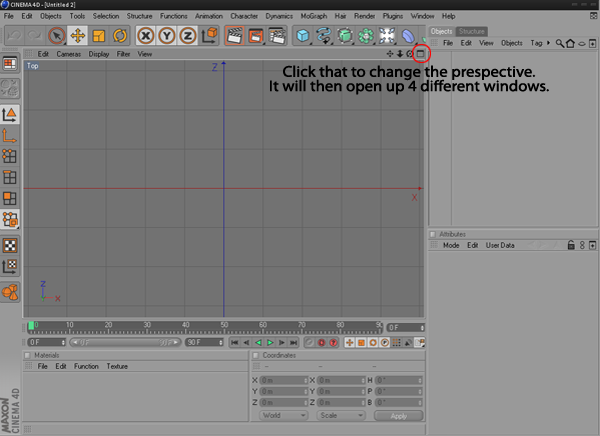Toggle X axis lock
The height and width of the screenshot is (436, 600).
[146, 36]
